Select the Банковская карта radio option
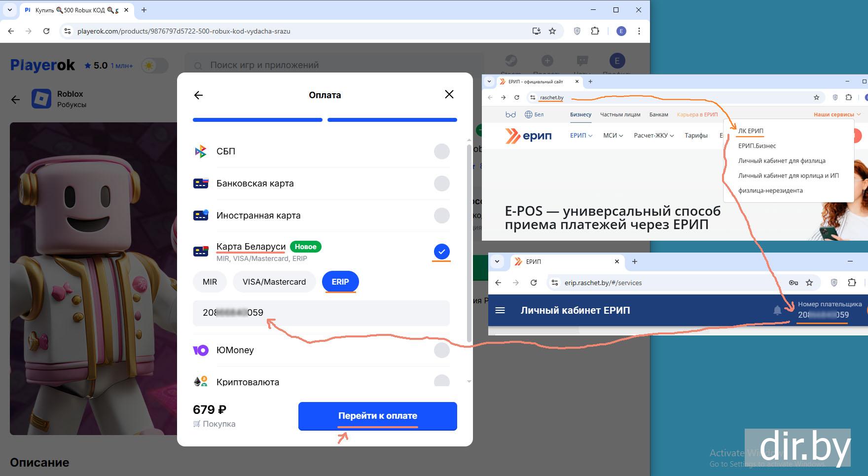The height and width of the screenshot is (476, 868). click(441, 183)
